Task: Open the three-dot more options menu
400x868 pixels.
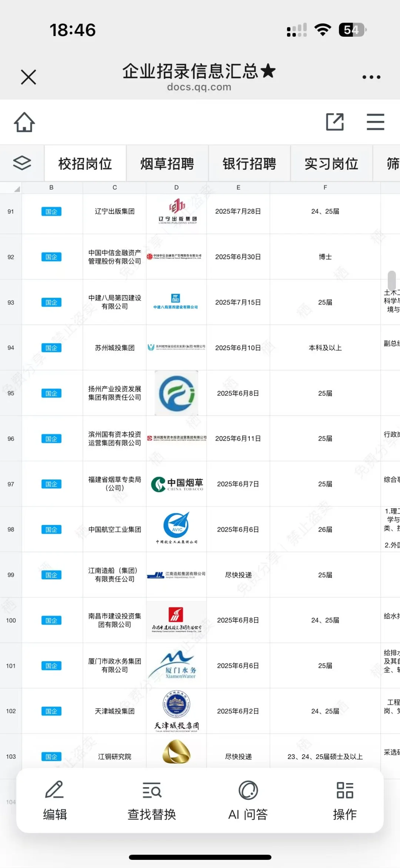Action: click(371, 77)
